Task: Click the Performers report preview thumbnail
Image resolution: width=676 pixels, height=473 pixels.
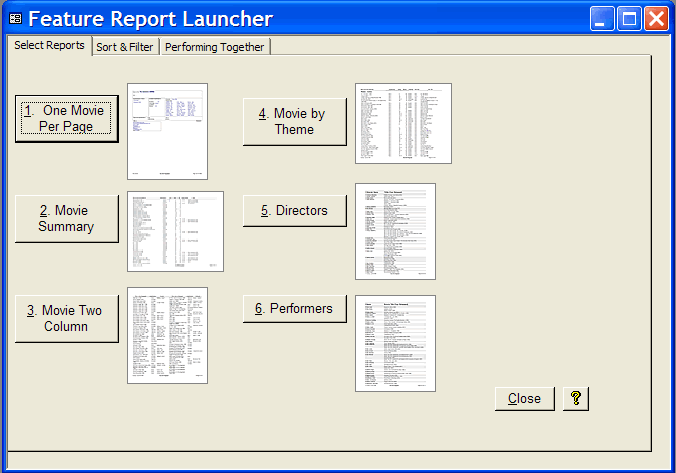Action: [x=395, y=343]
